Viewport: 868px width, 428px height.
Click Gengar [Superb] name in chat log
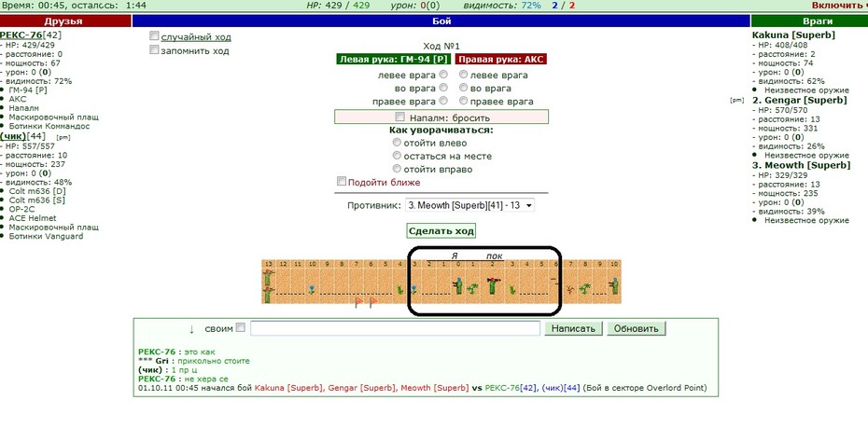[361, 388]
